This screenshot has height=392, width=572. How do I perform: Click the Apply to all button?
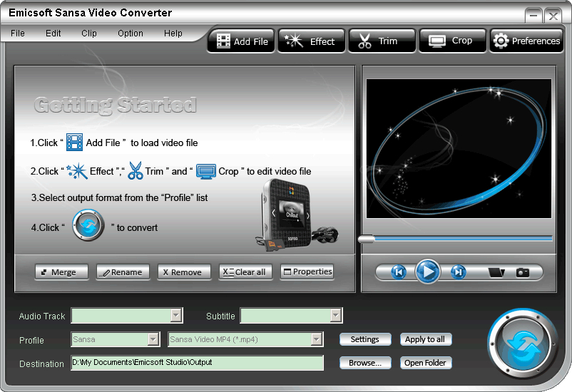425,339
